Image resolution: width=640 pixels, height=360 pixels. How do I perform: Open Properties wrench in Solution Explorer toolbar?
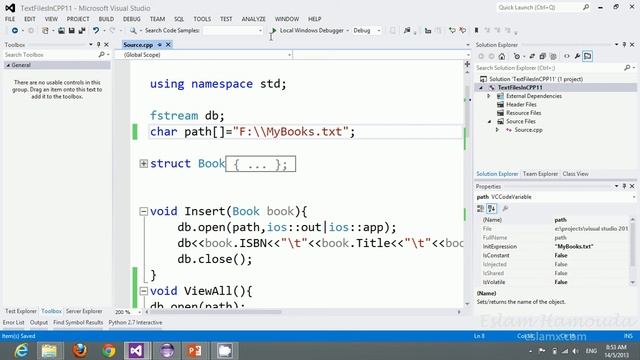point(577,56)
